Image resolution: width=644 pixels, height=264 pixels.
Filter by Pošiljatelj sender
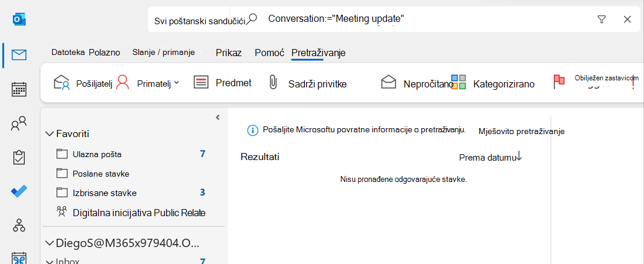(x=83, y=83)
